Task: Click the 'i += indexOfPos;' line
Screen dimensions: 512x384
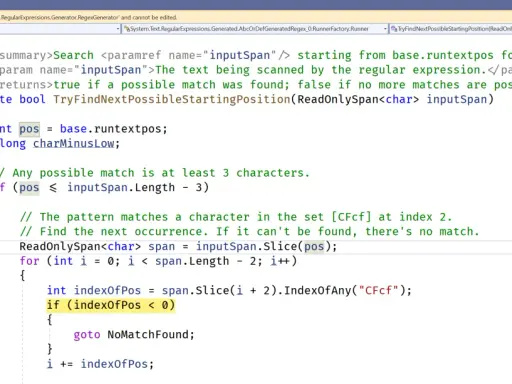Action: (x=100, y=364)
